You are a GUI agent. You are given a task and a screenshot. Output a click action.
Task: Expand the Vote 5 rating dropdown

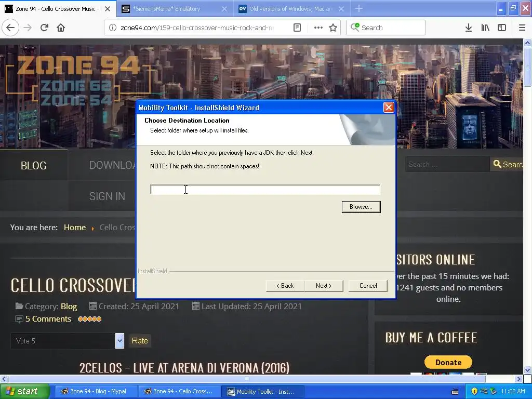(x=119, y=341)
